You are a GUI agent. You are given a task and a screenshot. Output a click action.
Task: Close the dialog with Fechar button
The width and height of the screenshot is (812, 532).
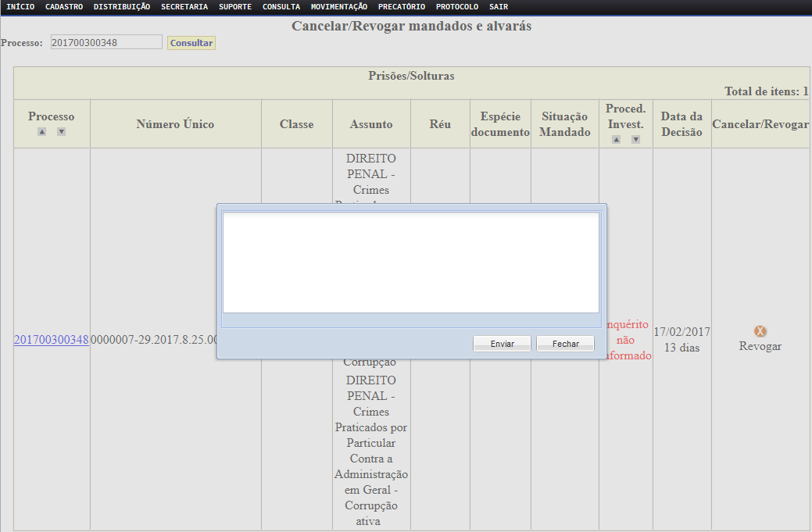point(565,344)
